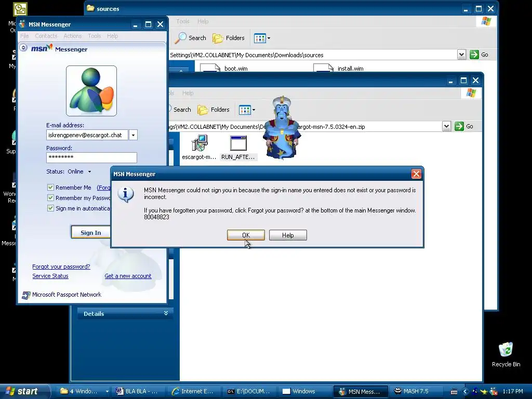Click the MSN butterfly icon in Messenger title bar
The width and height of the screenshot is (532, 399).
coord(23,24)
